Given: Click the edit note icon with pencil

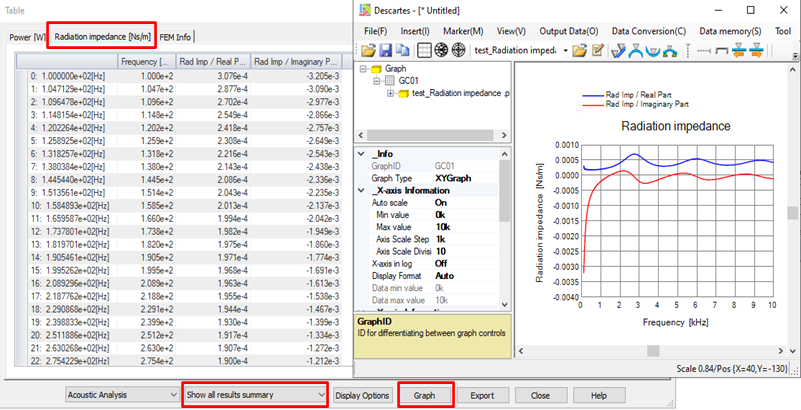Looking at the screenshot, I should (596, 50).
